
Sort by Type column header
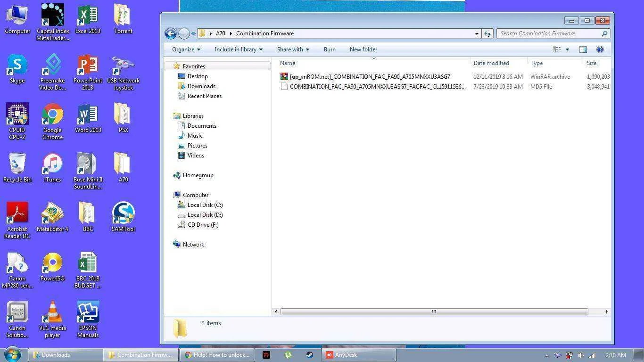coord(537,63)
